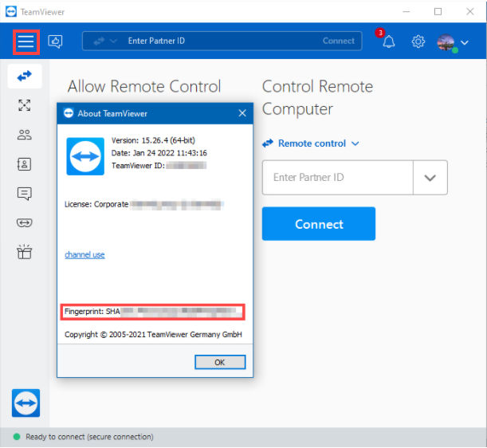Open the hamburger menu
The width and height of the screenshot is (487, 448).
(x=26, y=41)
